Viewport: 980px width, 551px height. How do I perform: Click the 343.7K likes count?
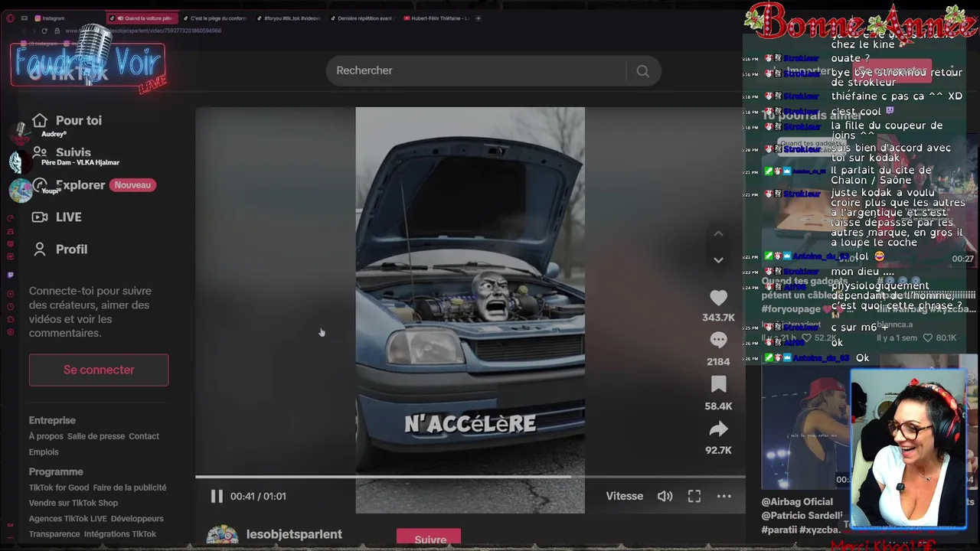718,318
